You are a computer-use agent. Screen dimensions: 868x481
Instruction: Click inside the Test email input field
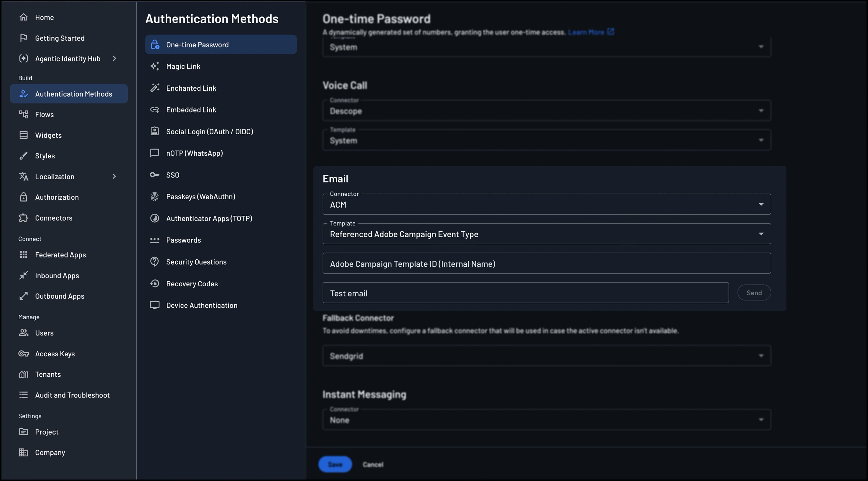click(472, 293)
